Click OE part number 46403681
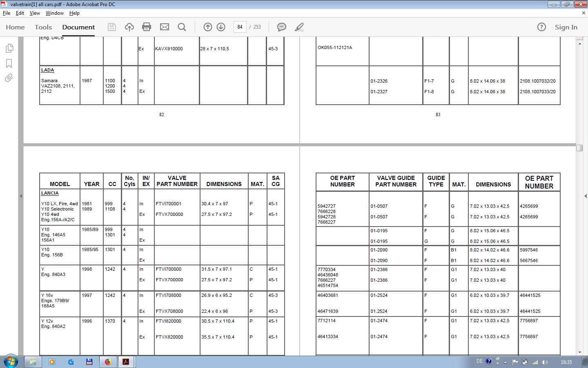 [x=328, y=295]
